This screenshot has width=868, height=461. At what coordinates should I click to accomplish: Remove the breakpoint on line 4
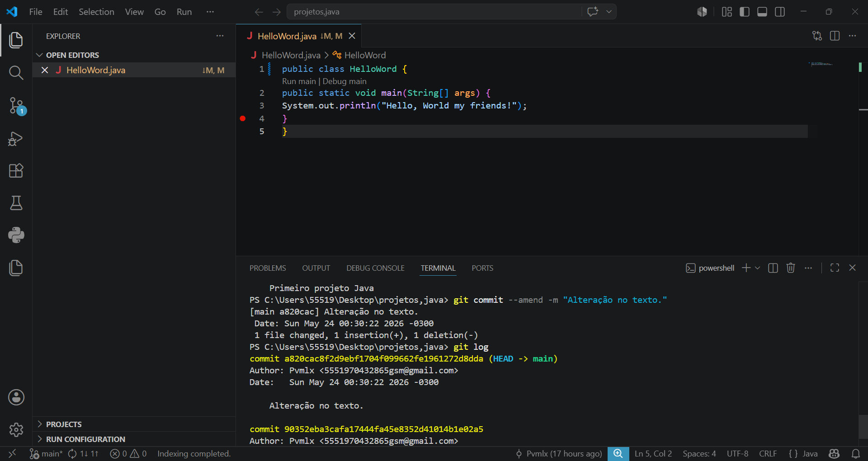tap(243, 118)
